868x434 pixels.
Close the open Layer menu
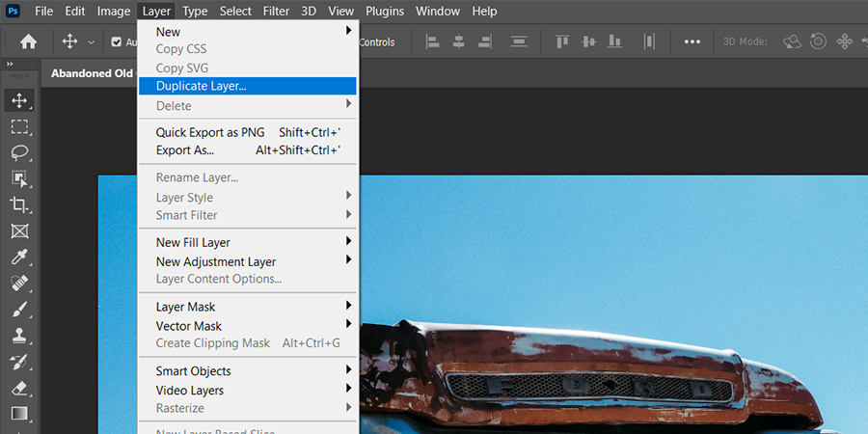(156, 11)
